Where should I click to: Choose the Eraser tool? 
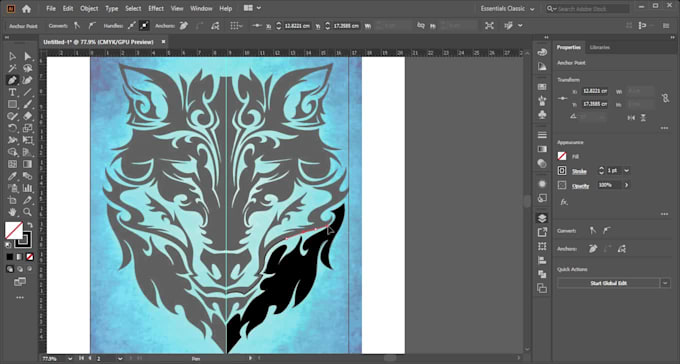tap(28, 116)
